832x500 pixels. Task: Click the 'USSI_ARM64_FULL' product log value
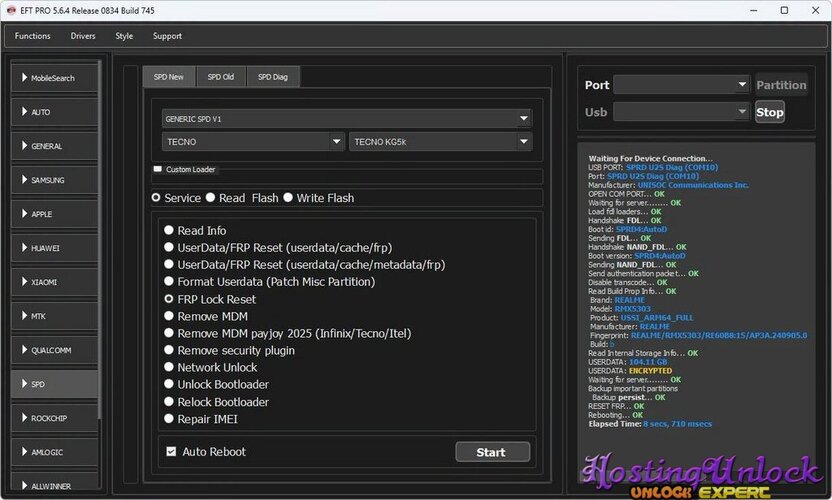click(x=657, y=317)
